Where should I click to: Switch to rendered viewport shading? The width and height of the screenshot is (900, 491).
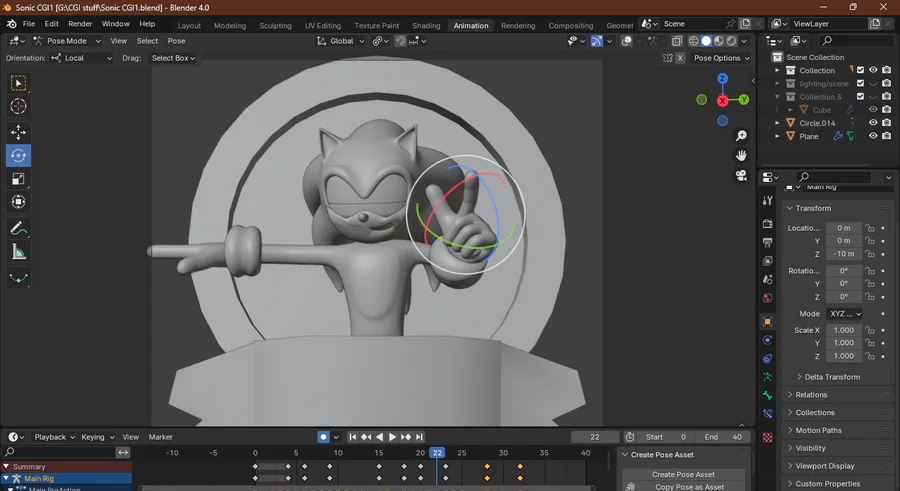(731, 41)
